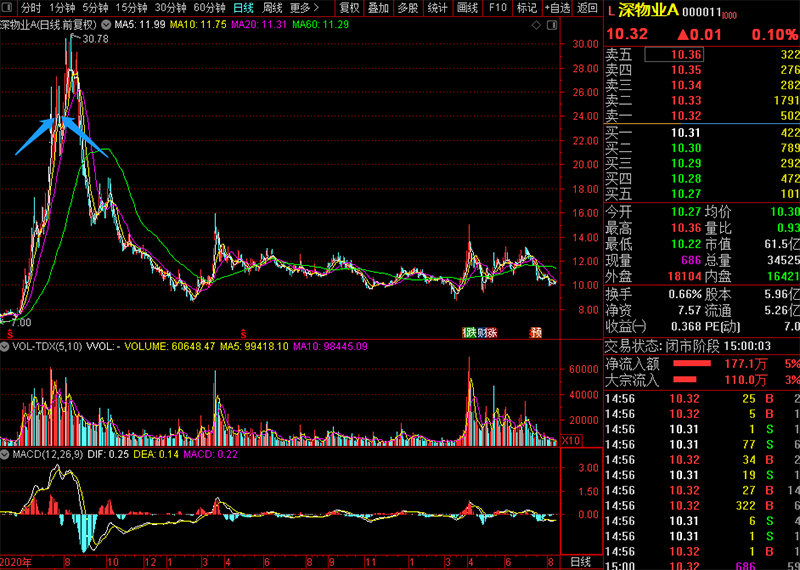Click the MACD: 0.22 value label
This screenshot has width=800, height=570.
click(x=211, y=454)
